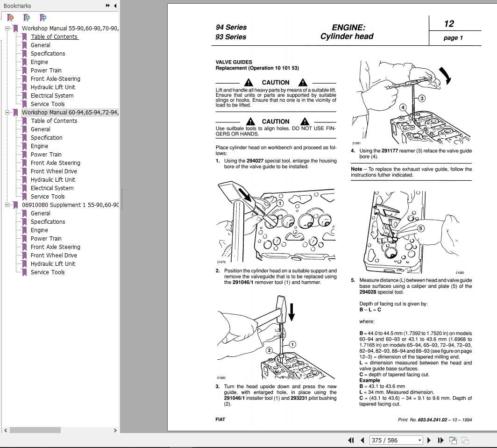497x448 pixels.
Task: Open the page number dropdown arrow
Action: coord(419,440)
